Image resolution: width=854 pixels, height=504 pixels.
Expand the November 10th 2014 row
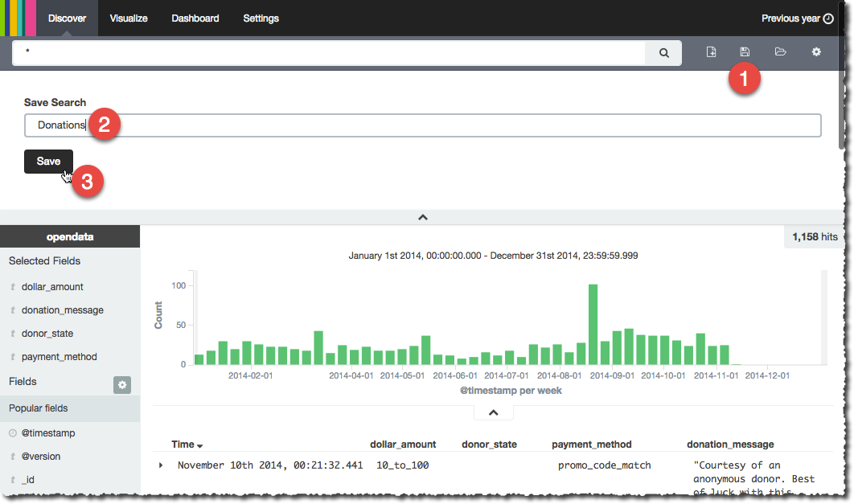[x=161, y=465]
